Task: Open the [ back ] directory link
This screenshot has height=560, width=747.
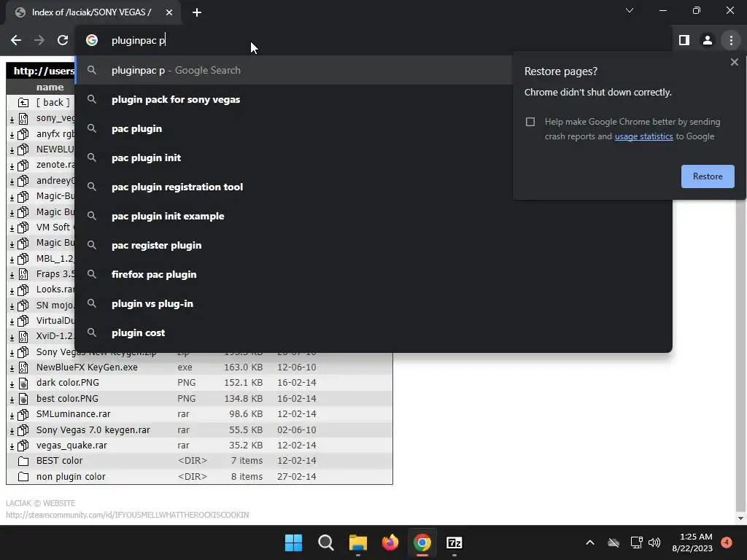Action: click(53, 102)
